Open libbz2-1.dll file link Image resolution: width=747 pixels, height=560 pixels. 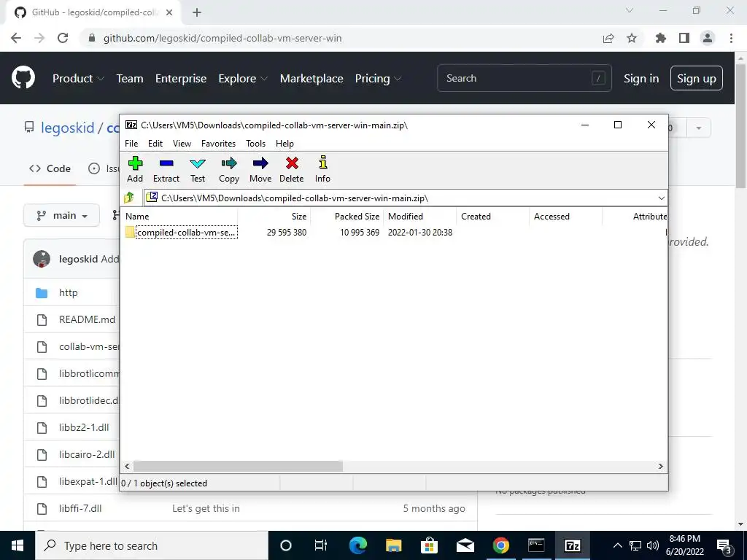coord(84,427)
